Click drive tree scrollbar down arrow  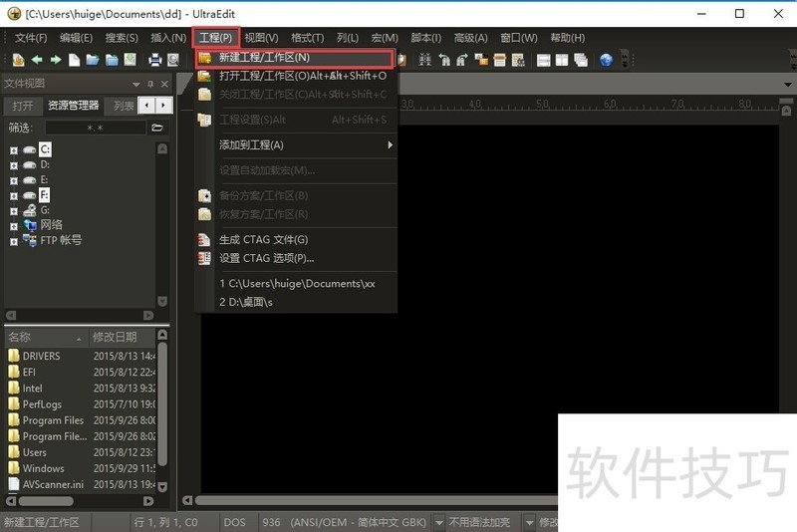click(162, 301)
